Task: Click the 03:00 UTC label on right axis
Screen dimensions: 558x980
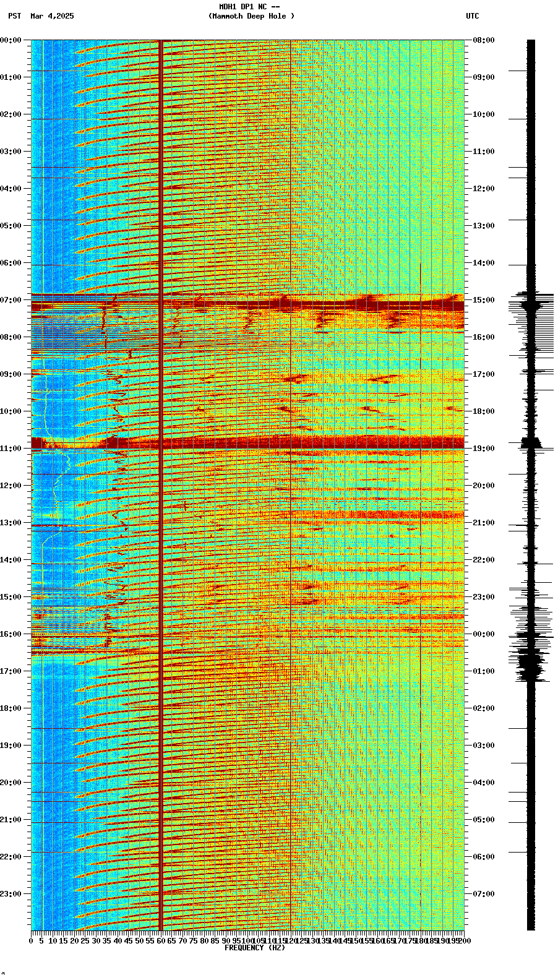Action: pos(484,746)
